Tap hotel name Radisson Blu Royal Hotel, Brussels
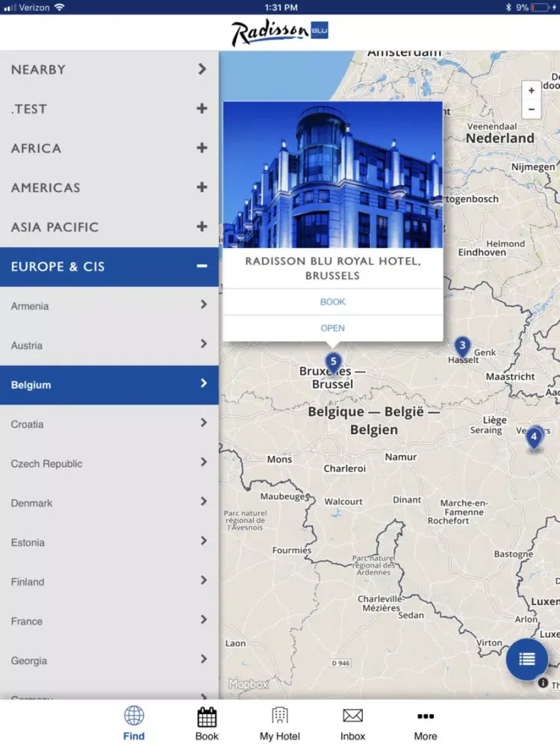The image size is (560, 747). tap(333, 268)
